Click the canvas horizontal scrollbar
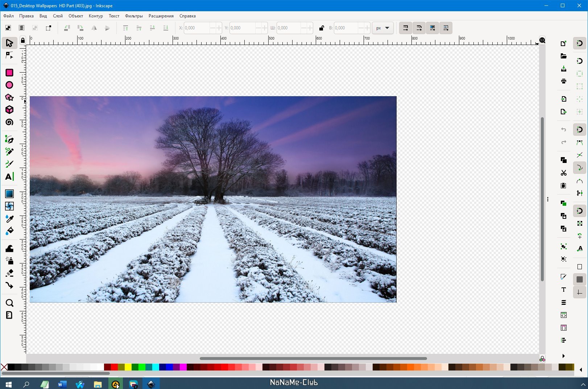Image resolution: width=588 pixels, height=389 pixels. [313, 359]
